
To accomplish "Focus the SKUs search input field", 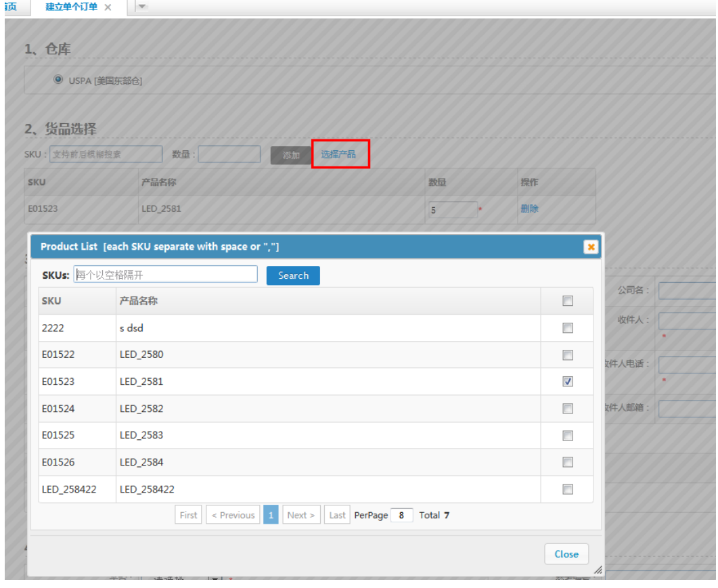I will pyautogui.click(x=166, y=275).
